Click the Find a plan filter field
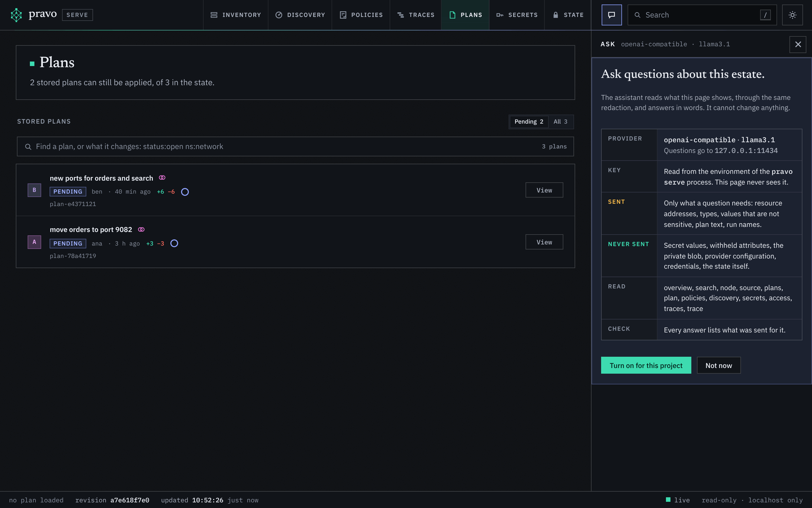This screenshot has height=508, width=812. pyautogui.click(x=295, y=146)
